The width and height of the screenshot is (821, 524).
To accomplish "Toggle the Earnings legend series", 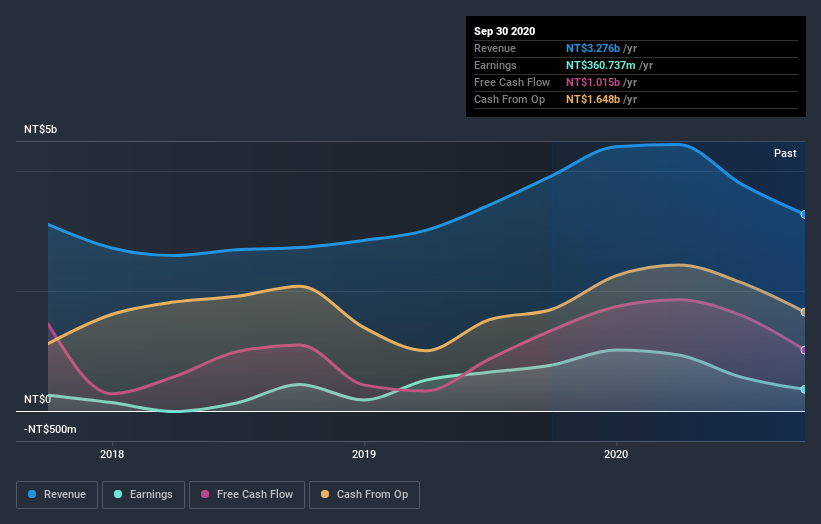I will [143, 495].
